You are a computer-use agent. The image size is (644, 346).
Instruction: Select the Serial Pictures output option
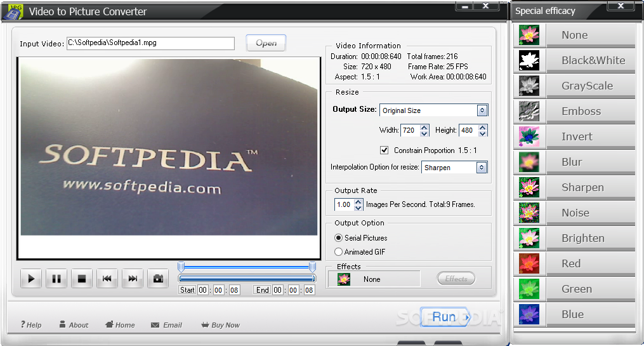click(338, 238)
